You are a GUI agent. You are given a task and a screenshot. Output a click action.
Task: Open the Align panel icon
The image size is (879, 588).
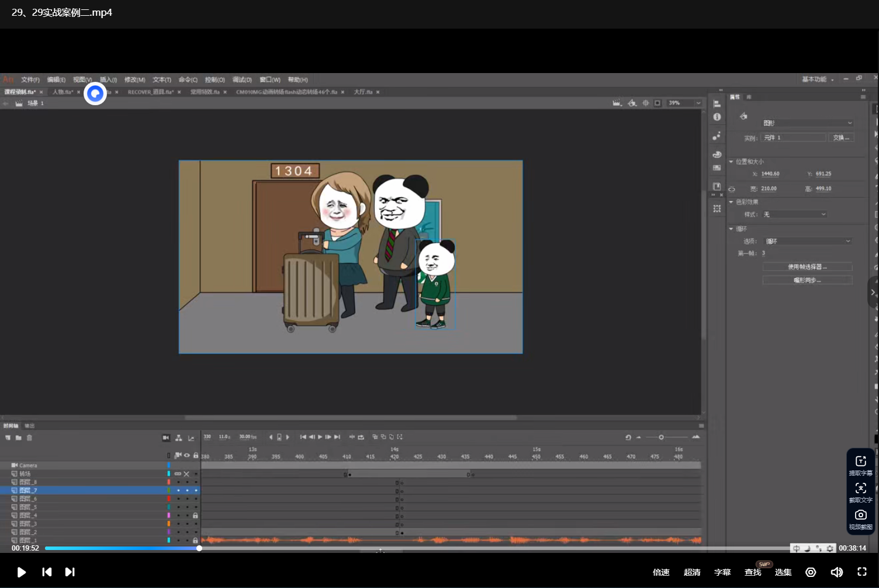717,103
